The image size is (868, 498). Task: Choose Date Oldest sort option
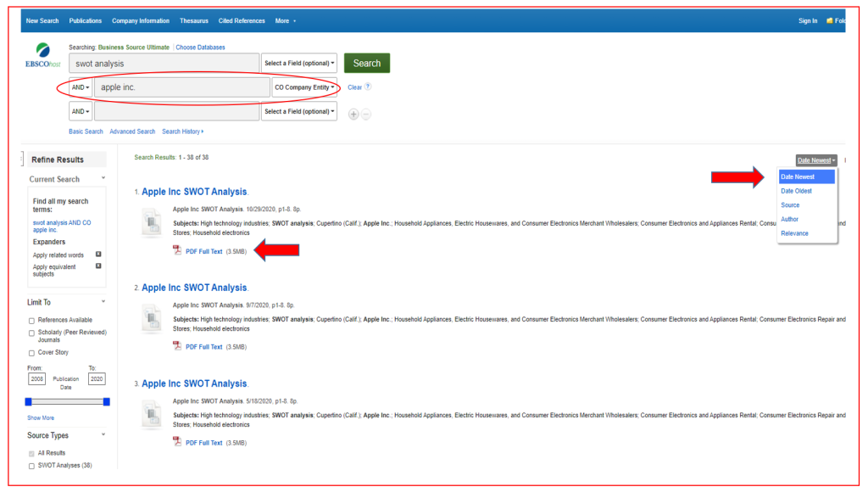click(796, 191)
